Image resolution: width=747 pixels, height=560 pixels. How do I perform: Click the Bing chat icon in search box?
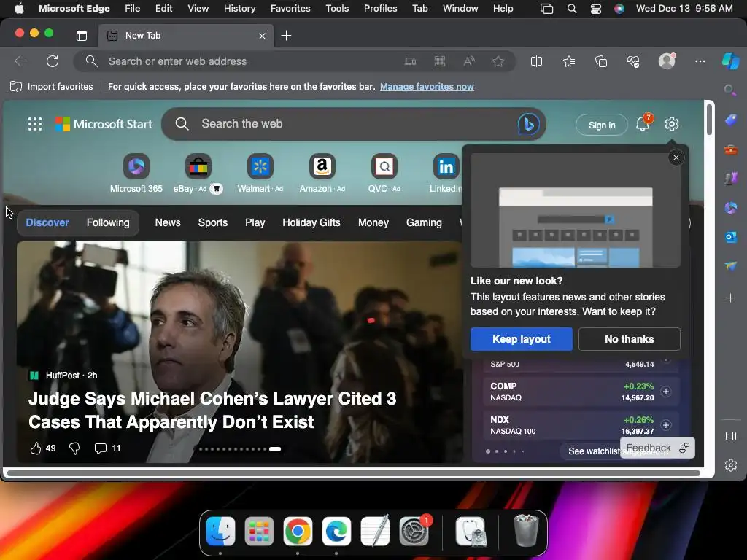528,124
